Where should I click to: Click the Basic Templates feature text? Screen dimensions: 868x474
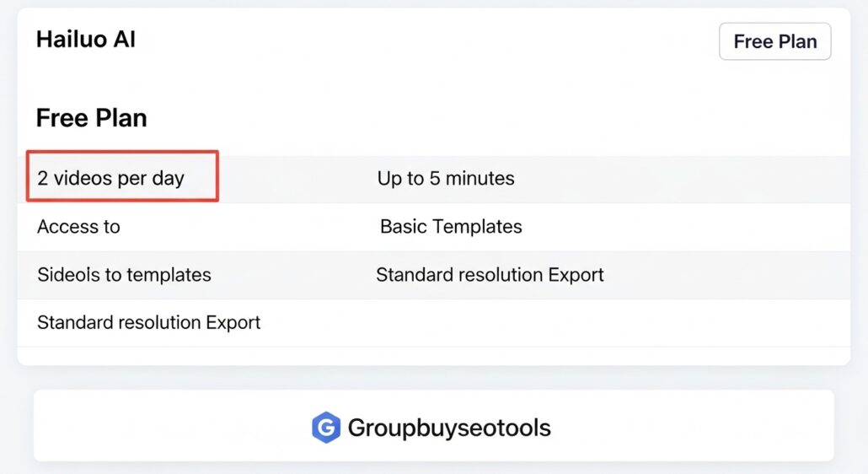pyautogui.click(x=451, y=227)
